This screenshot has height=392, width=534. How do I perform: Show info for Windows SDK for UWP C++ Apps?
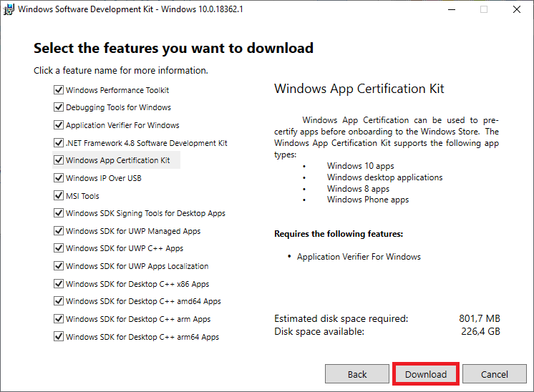coord(125,249)
